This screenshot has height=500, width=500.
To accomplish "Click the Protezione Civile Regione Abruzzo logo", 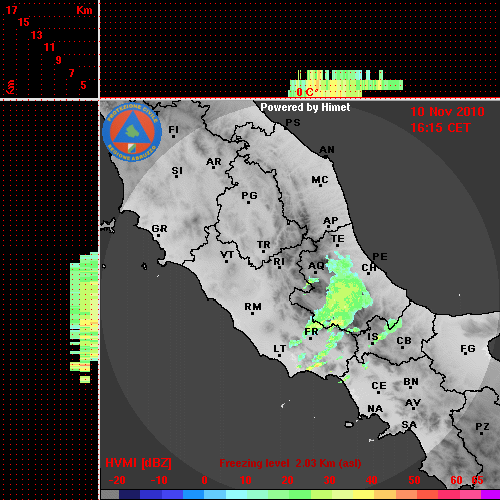I will tap(132, 132).
